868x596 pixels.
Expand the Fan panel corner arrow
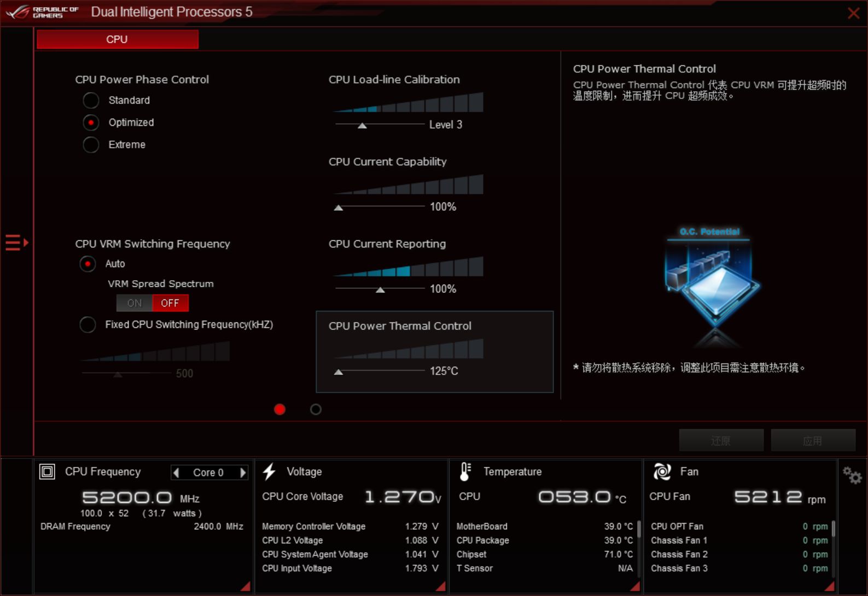829,586
